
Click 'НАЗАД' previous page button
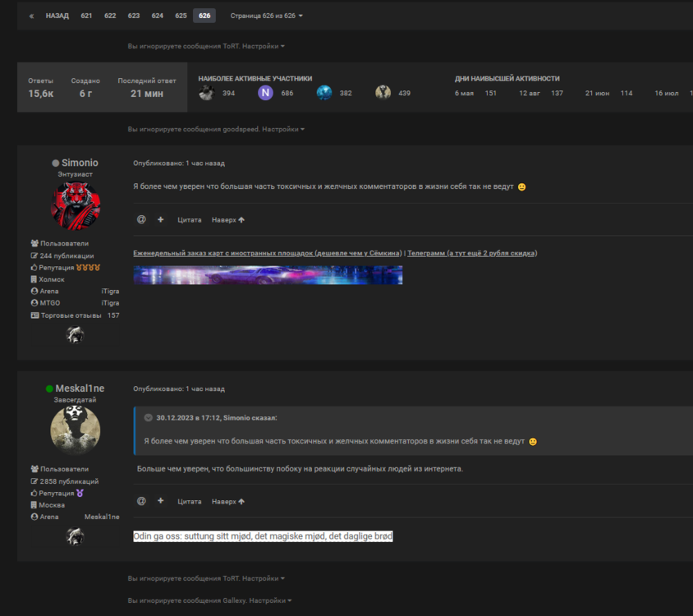pos(57,16)
